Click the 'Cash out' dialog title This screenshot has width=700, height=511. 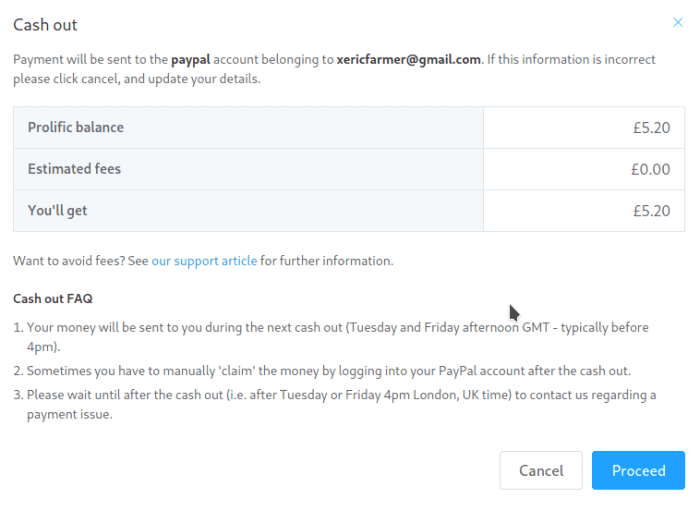coord(45,25)
